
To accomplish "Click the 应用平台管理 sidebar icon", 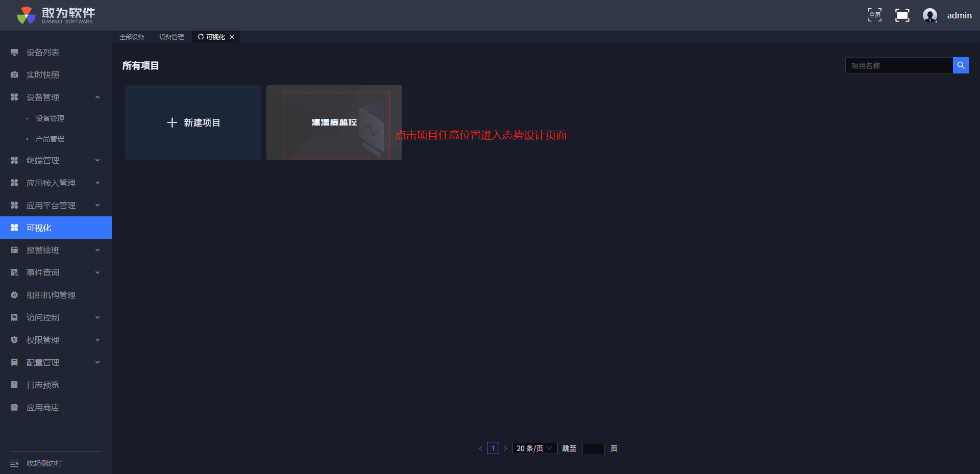I will 14,206.
